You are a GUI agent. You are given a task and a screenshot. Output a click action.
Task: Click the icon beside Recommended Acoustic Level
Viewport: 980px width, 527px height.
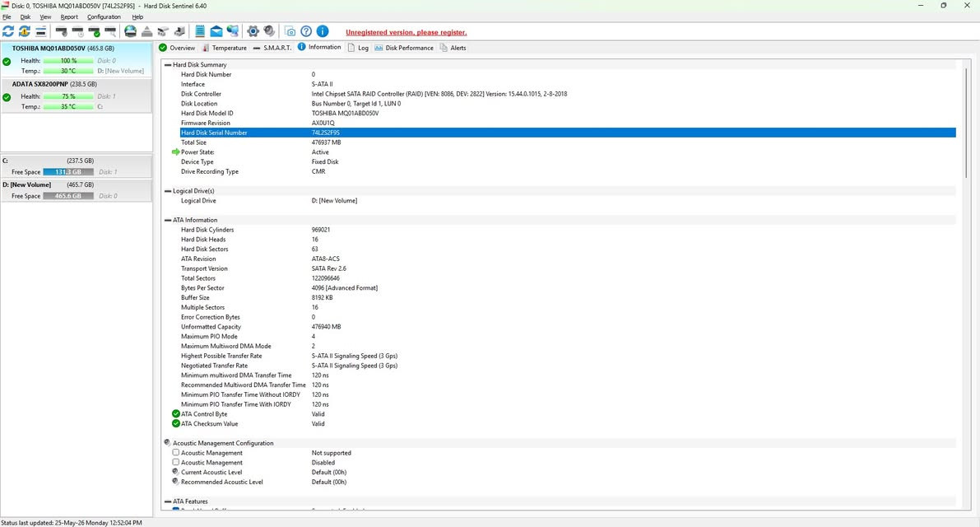pos(175,482)
